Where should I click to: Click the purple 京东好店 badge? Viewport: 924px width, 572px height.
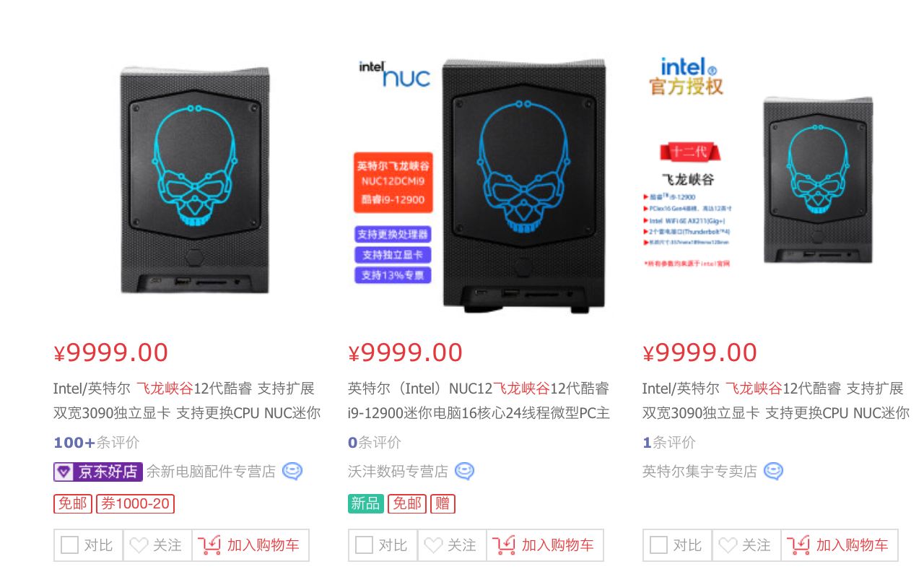pos(98,472)
